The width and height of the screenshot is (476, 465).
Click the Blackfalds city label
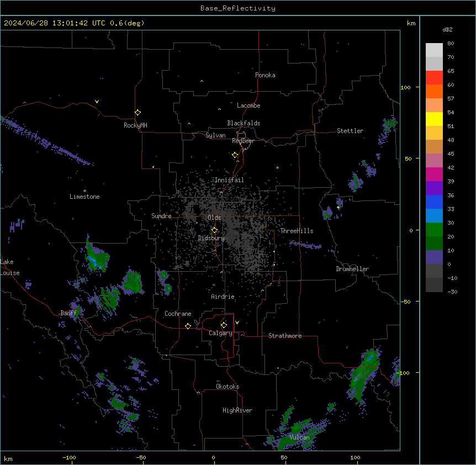pyautogui.click(x=244, y=123)
